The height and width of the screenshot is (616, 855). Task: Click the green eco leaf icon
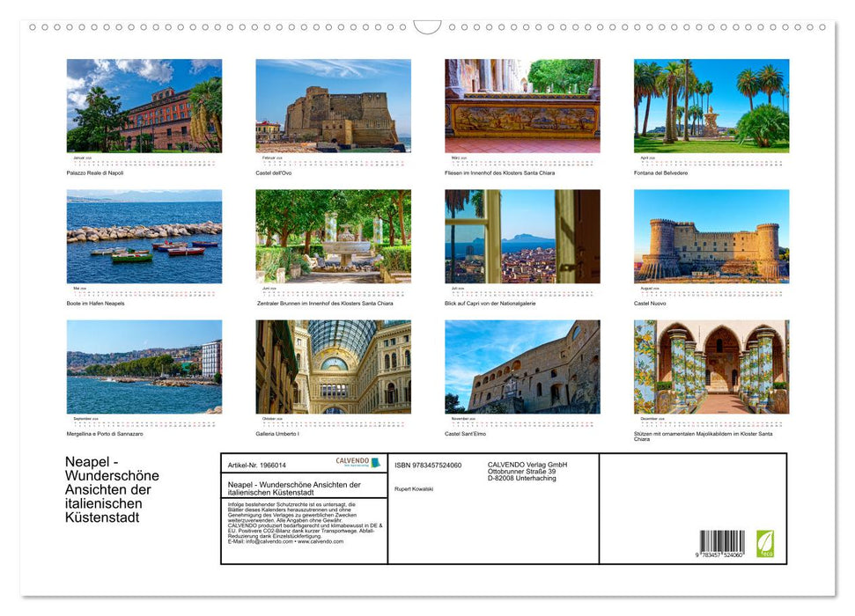coord(765,541)
